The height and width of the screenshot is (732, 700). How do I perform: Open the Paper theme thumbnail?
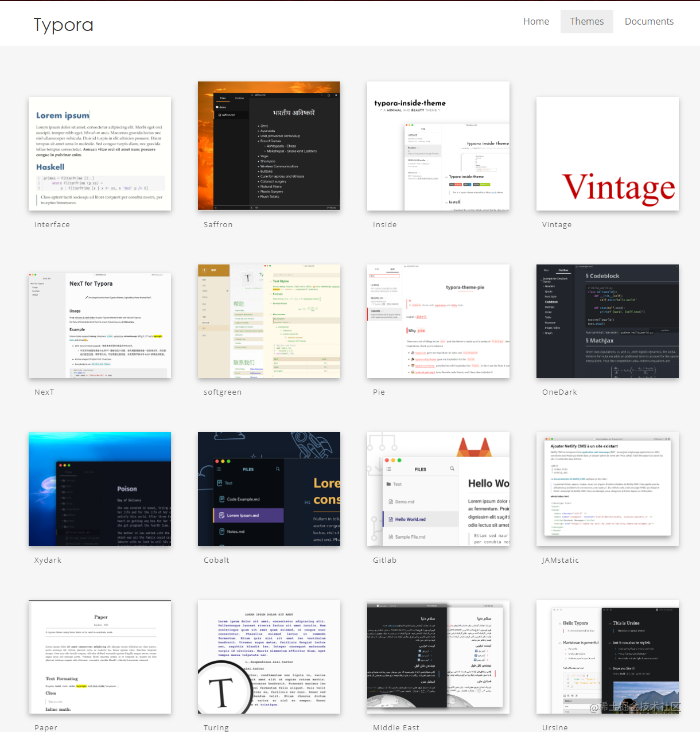point(100,657)
